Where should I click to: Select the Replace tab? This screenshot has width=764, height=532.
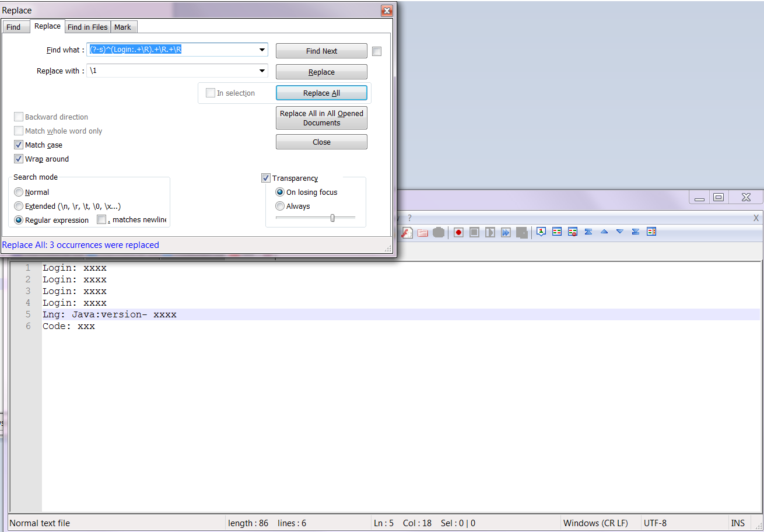(x=47, y=26)
